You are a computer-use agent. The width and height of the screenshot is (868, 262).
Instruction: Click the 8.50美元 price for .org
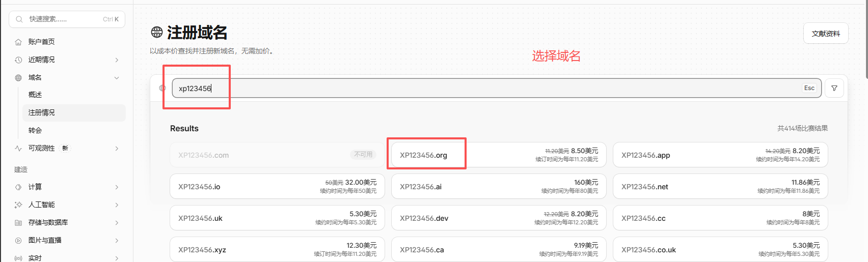585,151
